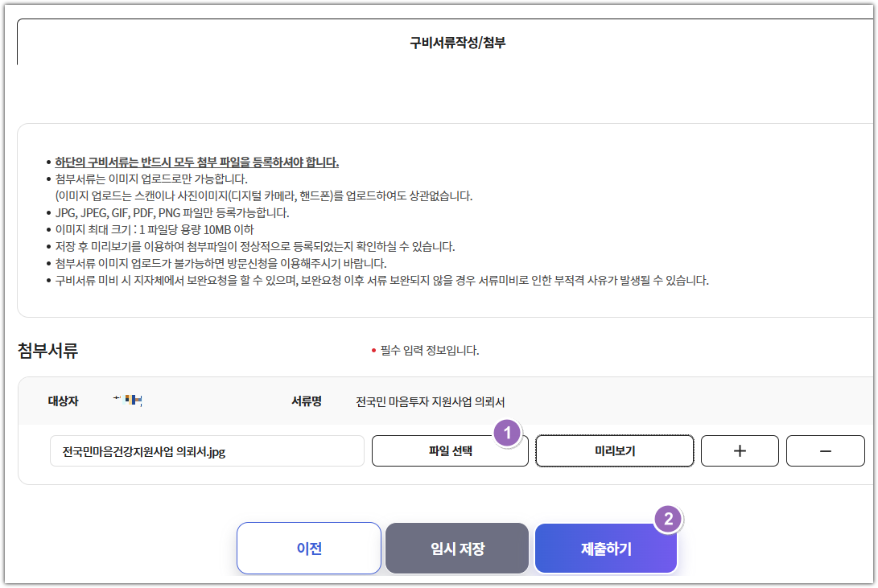Submit the form with 제출하기
878x588 pixels.
point(604,548)
